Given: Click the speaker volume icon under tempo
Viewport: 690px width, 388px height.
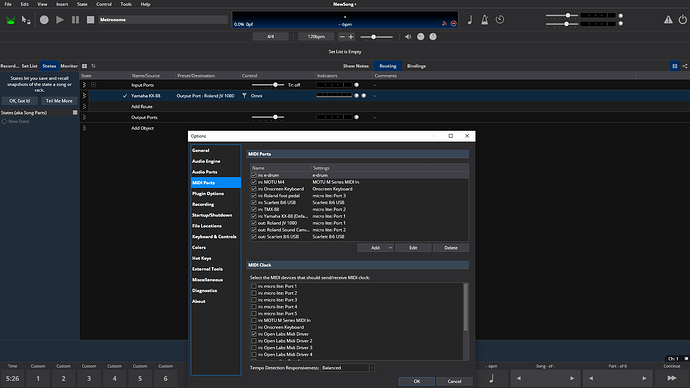Looking at the screenshot, I should tap(408, 37).
